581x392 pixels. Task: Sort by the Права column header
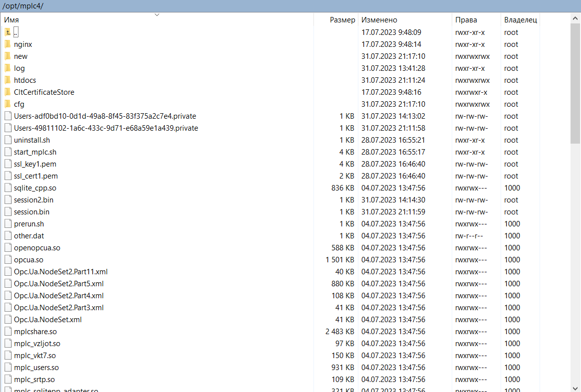pos(477,20)
